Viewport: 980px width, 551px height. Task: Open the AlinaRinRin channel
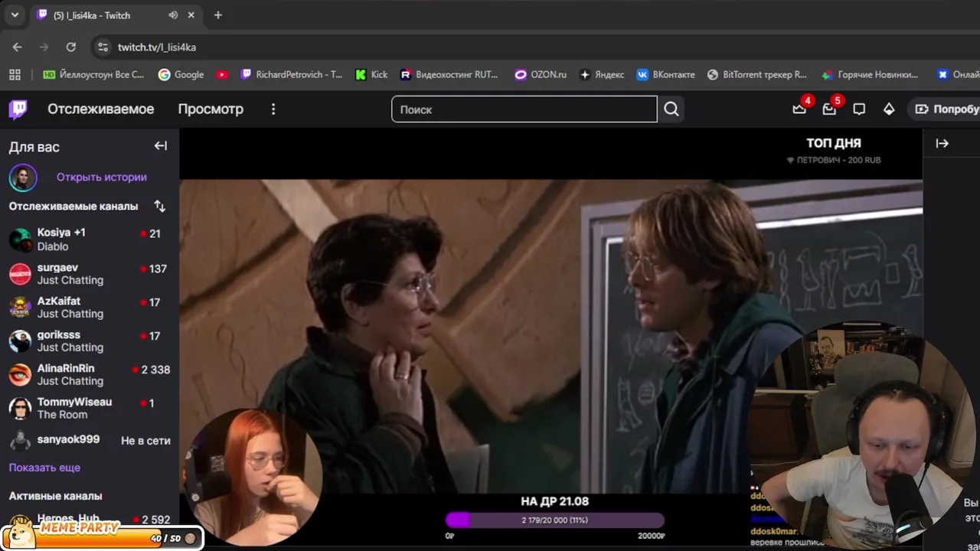tap(90, 374)
